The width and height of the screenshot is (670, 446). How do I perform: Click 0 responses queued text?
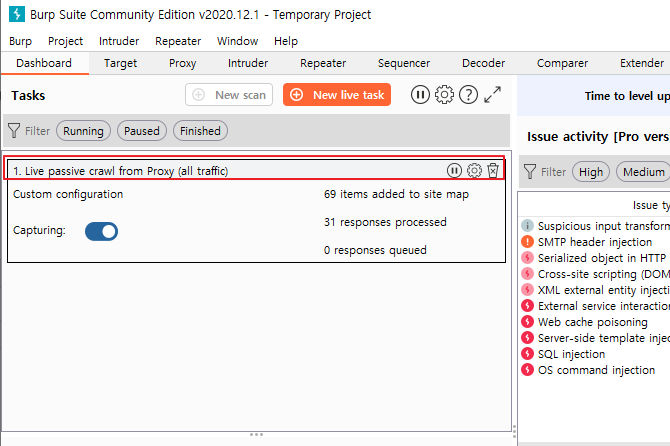375,250
